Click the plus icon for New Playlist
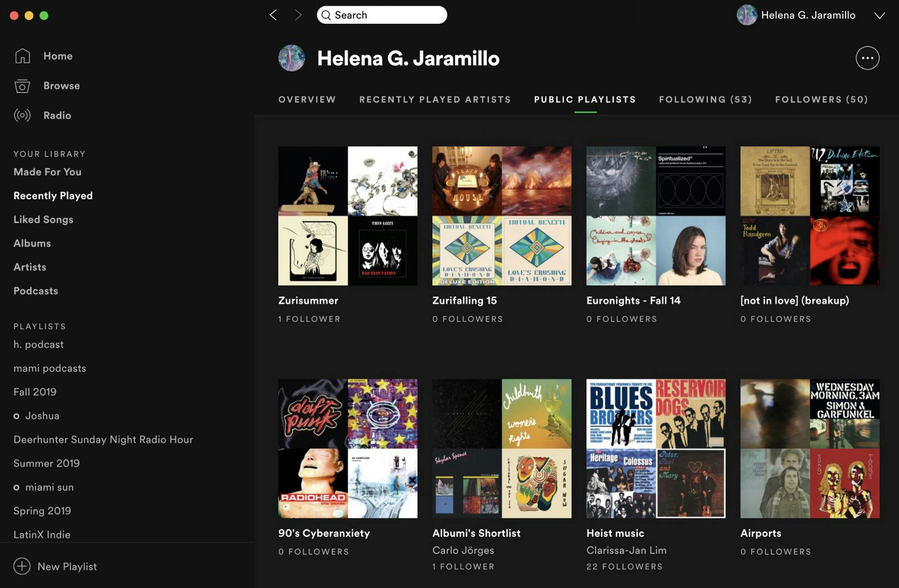The image size is (899, 588). point(22,566)
